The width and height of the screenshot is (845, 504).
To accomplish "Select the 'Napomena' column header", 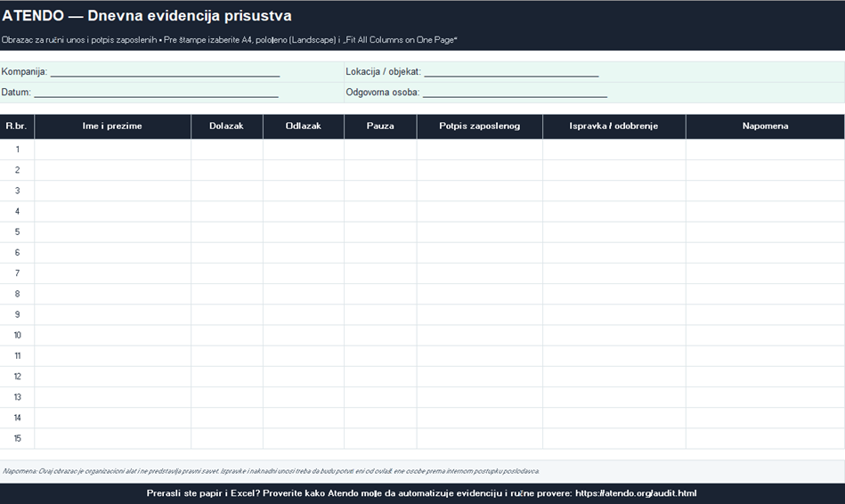I will pyautogui.click(x=765, y=126).
